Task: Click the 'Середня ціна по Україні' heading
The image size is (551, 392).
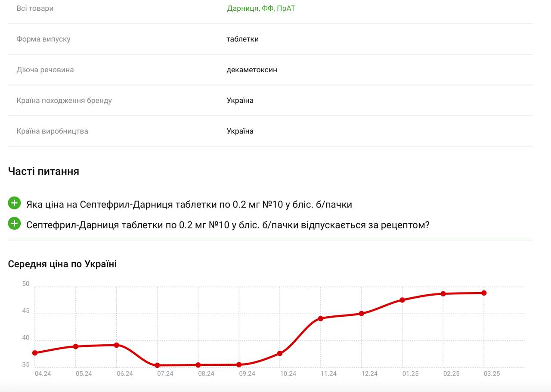Action: click(x=62, y=264)
